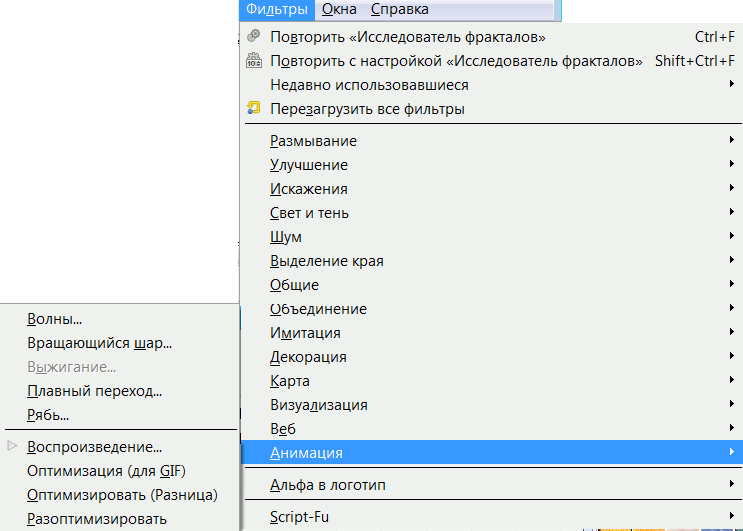Open the «Фильтры» menu in menu bar
This screenshot has height=531, width=743.
[x=276, y=10]
